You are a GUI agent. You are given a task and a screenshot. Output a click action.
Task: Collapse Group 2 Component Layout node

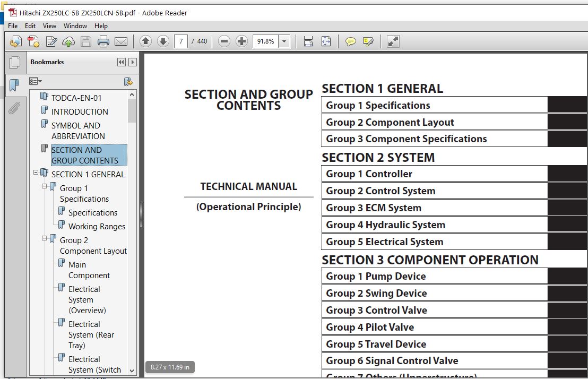[44, 238]
